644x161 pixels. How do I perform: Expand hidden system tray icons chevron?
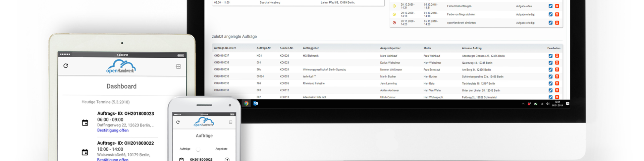coord(523,104)
